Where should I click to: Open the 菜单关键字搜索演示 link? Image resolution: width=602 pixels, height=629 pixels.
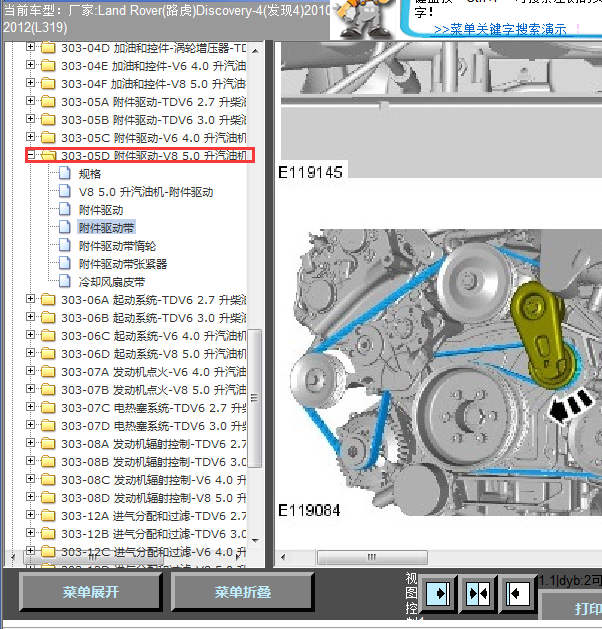500,29
